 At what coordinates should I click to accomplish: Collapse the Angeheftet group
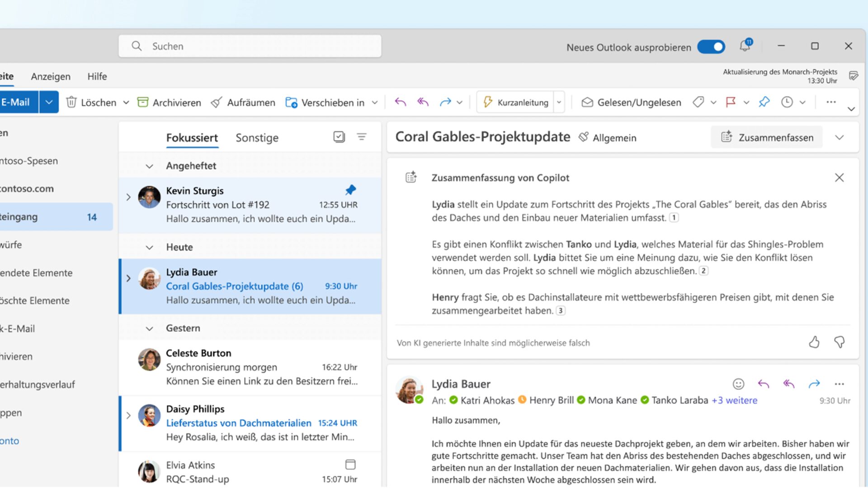(149, 166)
